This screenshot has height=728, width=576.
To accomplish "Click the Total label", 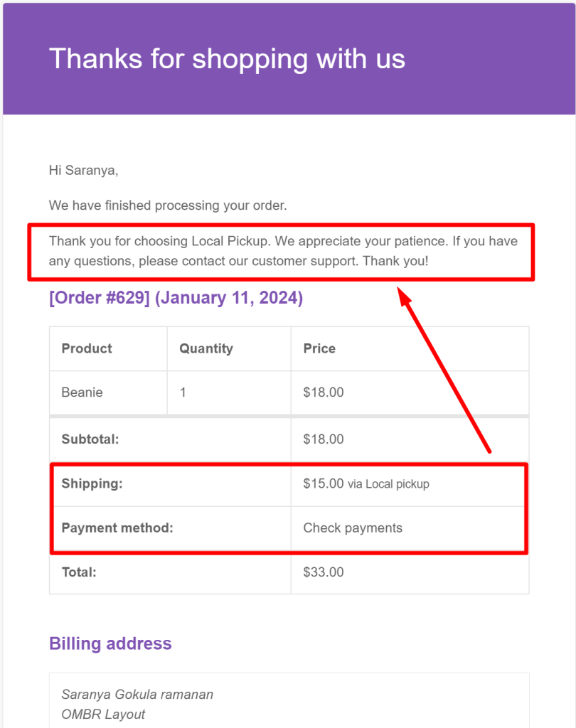I will coord(79,572).
